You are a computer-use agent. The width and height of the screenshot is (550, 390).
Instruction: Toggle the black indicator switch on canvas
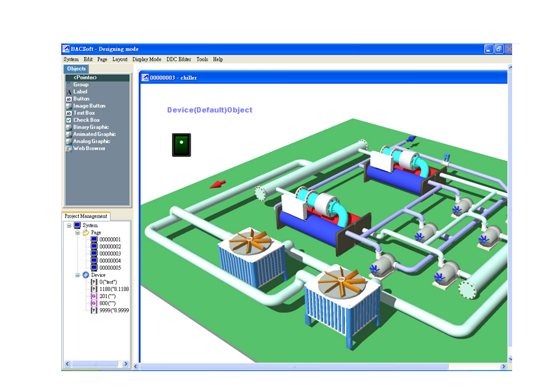coord(181,145)
